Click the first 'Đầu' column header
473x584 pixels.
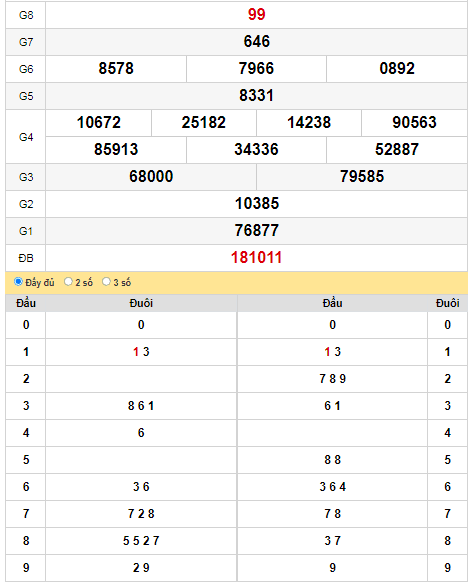point(26,303)
